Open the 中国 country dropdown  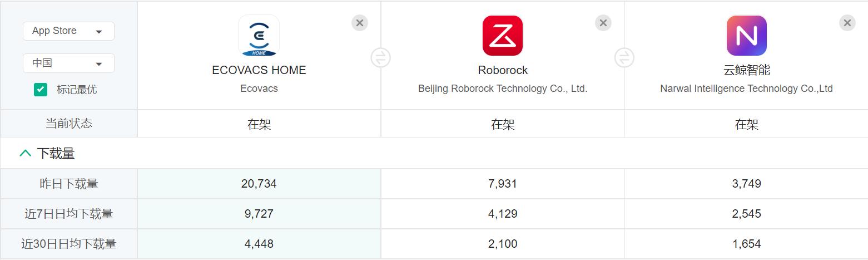click(x=68, y=63)
